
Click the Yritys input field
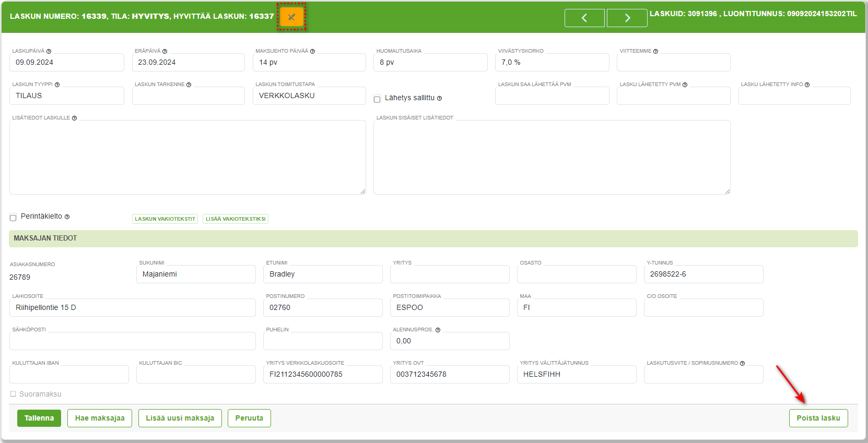450,274
